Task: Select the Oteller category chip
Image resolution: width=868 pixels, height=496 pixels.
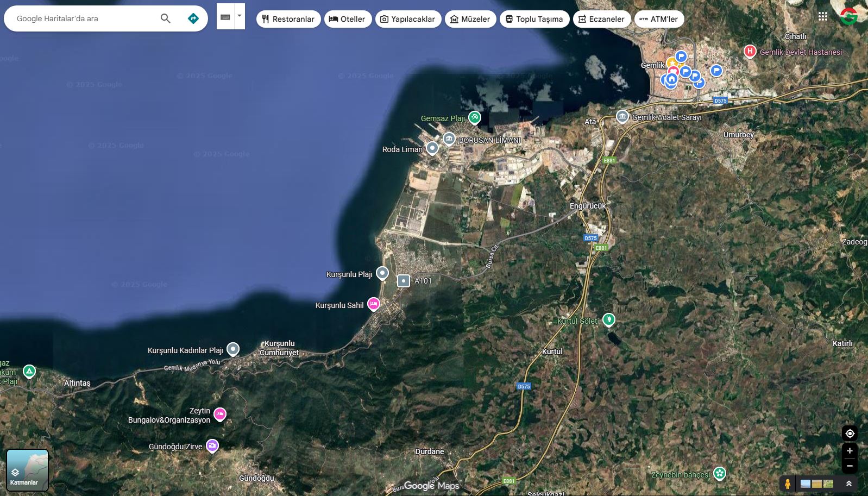Action: coord(348,19)
